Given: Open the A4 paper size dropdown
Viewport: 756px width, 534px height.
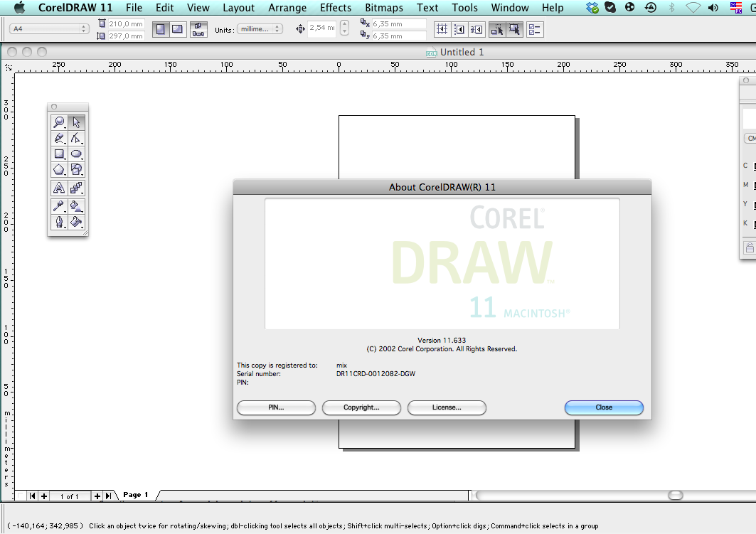Looking at the screenshot, I should (49, 29).
